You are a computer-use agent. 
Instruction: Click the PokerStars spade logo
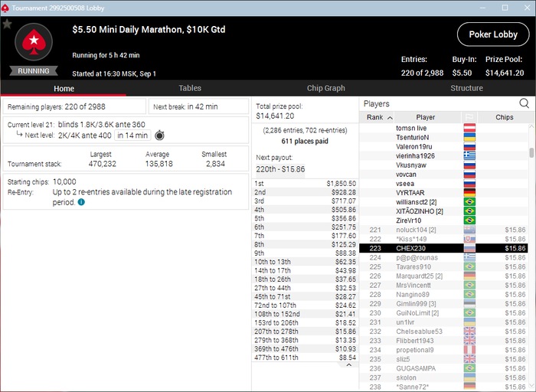34,42
